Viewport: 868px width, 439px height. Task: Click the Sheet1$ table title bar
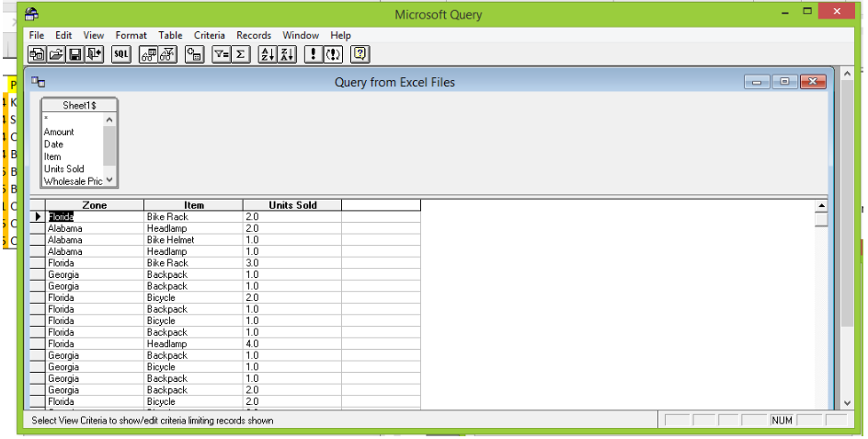(x=79, y=105)
